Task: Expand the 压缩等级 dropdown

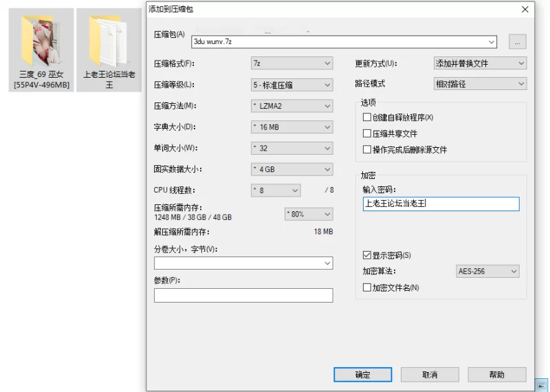Action: click(x=292, y=85)
